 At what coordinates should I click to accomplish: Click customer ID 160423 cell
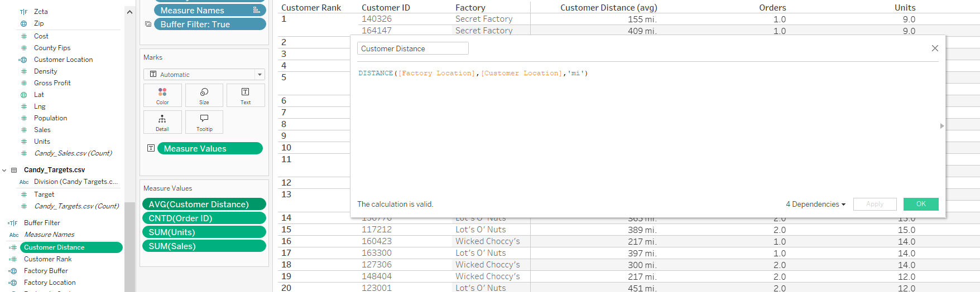pyautogui.click(x=377, y=241)
